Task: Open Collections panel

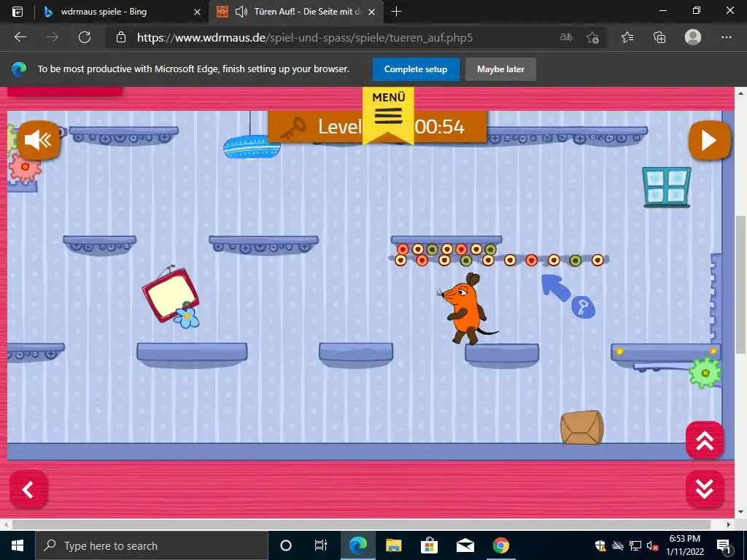Action: point(659,37)
